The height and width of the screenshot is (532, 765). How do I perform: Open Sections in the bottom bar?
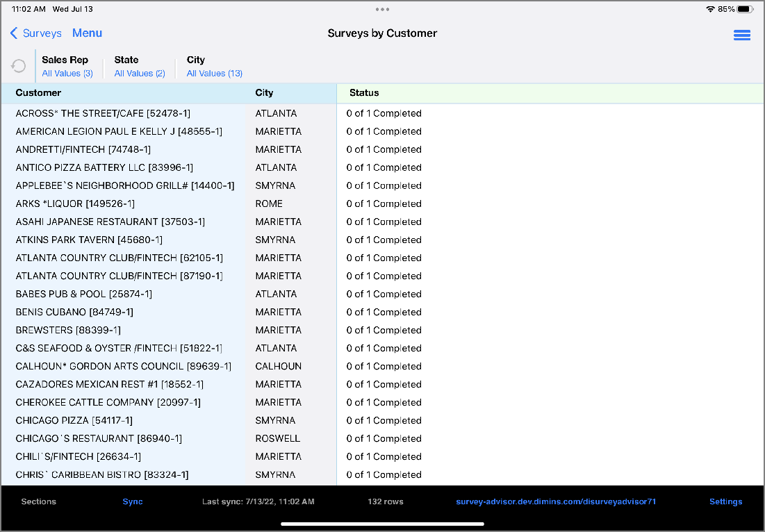[39, 501]
